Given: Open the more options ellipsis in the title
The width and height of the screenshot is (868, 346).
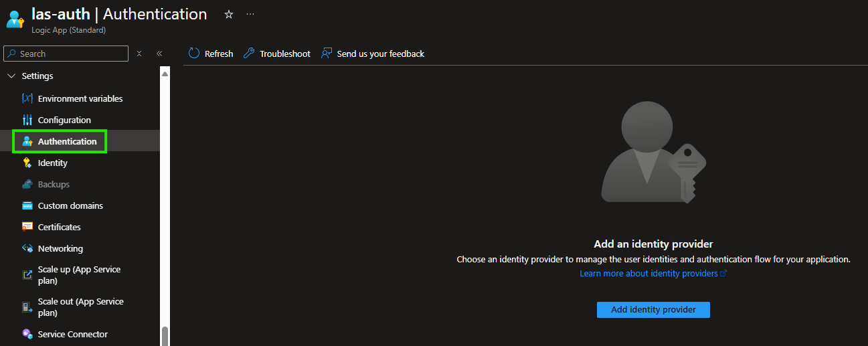Looking at the screenshot, I should coord(250,14).
